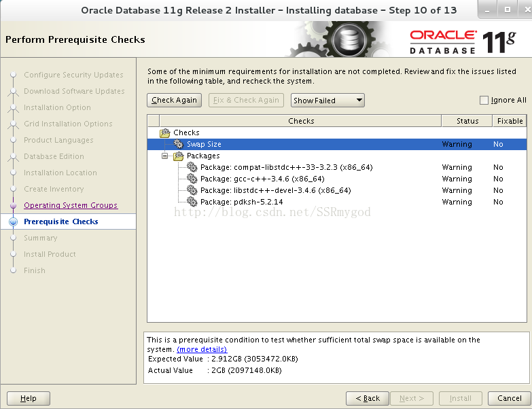The image size is (532, 409).
Task: Click Warning status of pdksh-5.2.14 row
Action: pyautogui.click(x=457, y=202)
